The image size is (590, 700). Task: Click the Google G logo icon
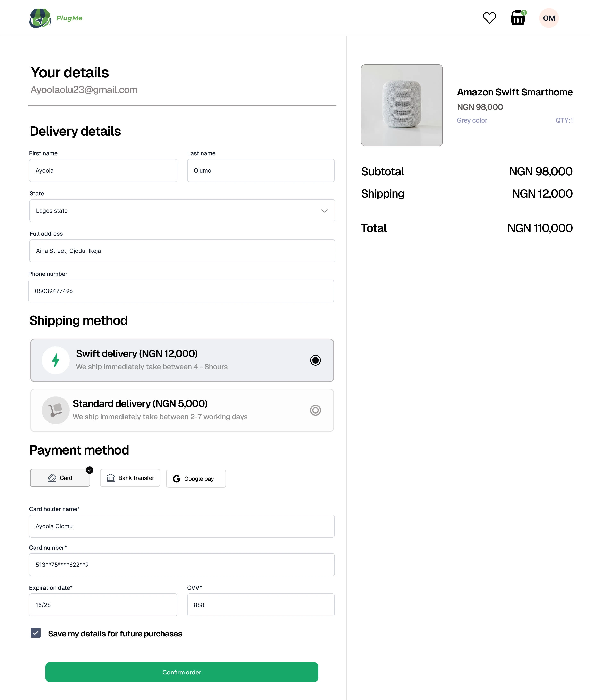pos(177,479)
